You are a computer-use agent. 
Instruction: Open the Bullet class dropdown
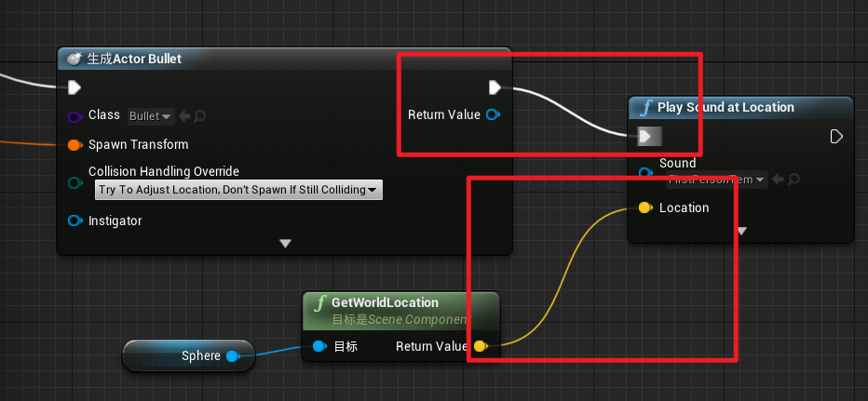pyautogui.click(x=151, y=116)
